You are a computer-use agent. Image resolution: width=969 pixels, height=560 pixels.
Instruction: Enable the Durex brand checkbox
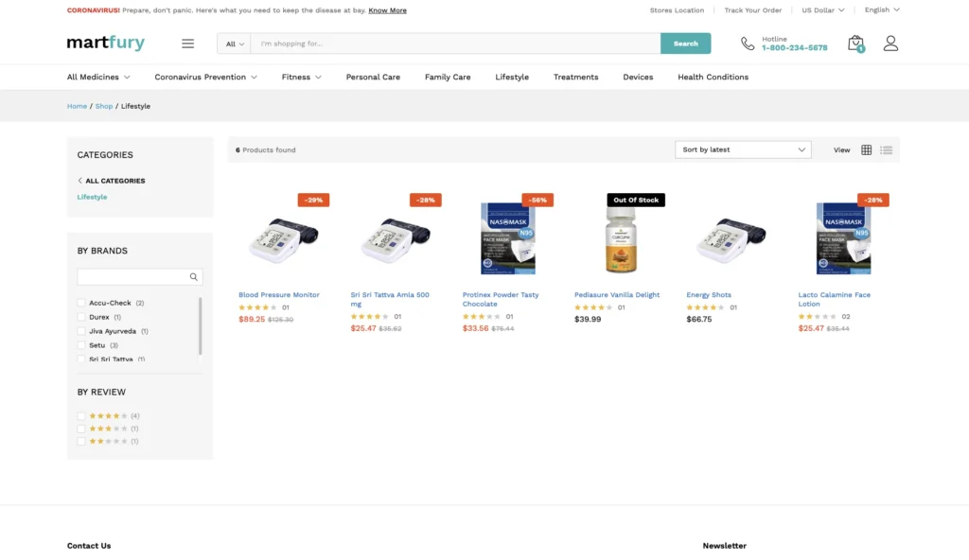[81, 317]
